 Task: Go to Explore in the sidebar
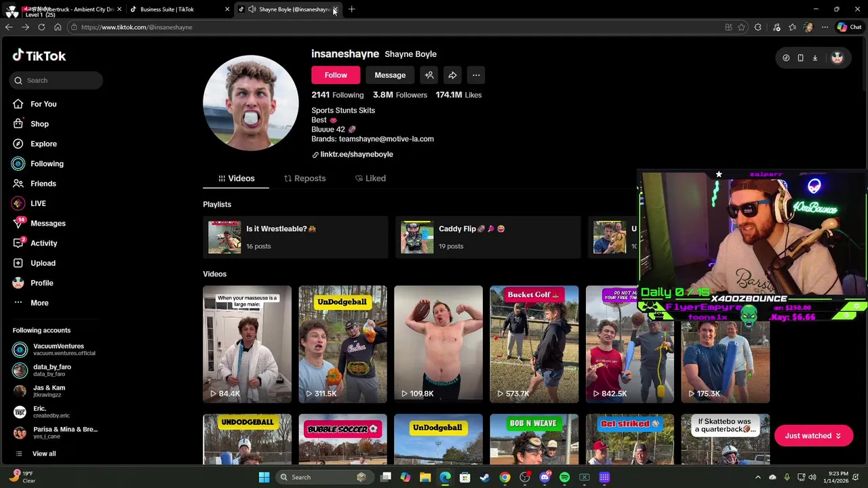point(43,144)
